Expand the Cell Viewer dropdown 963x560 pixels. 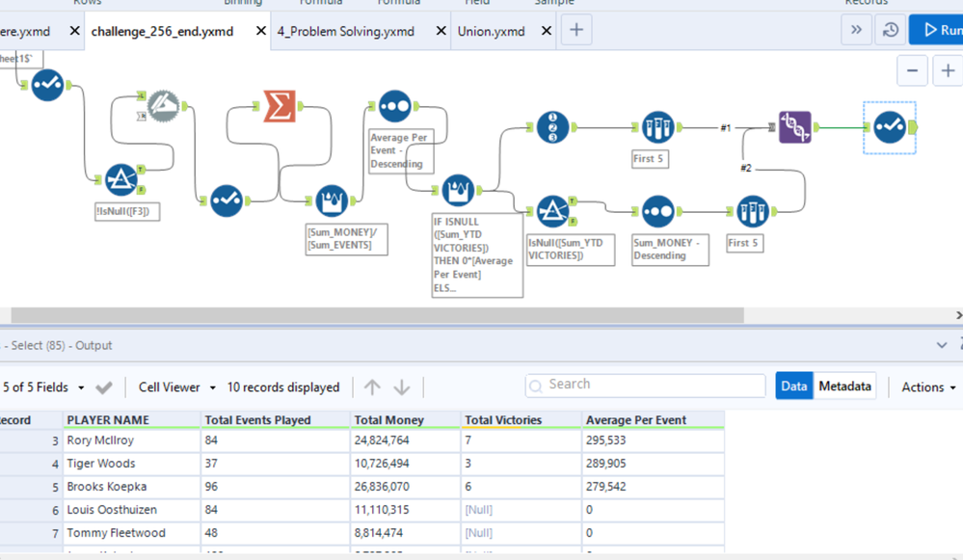176,387
